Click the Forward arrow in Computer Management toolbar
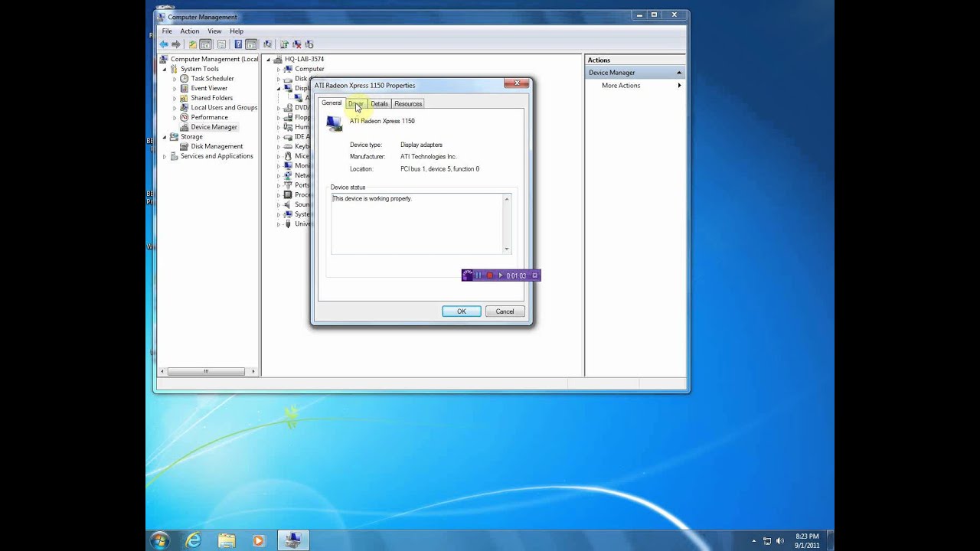Viewport: 980px width, 551px height. click(176, 44)
